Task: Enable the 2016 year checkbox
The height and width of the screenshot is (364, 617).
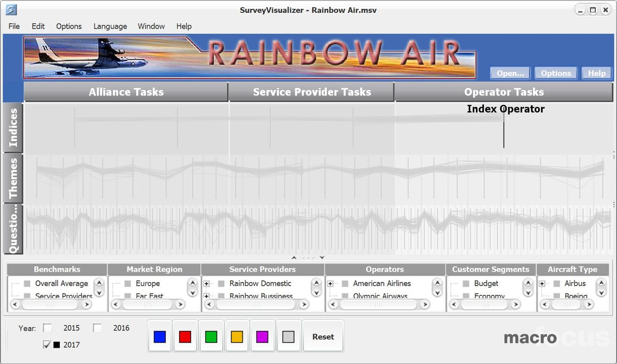Action: click(x=97, y=328)
